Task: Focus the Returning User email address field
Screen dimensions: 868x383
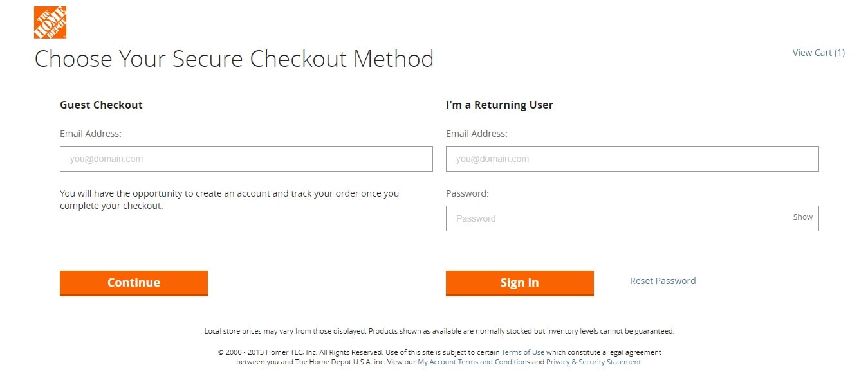Action: tap(633, 159)
